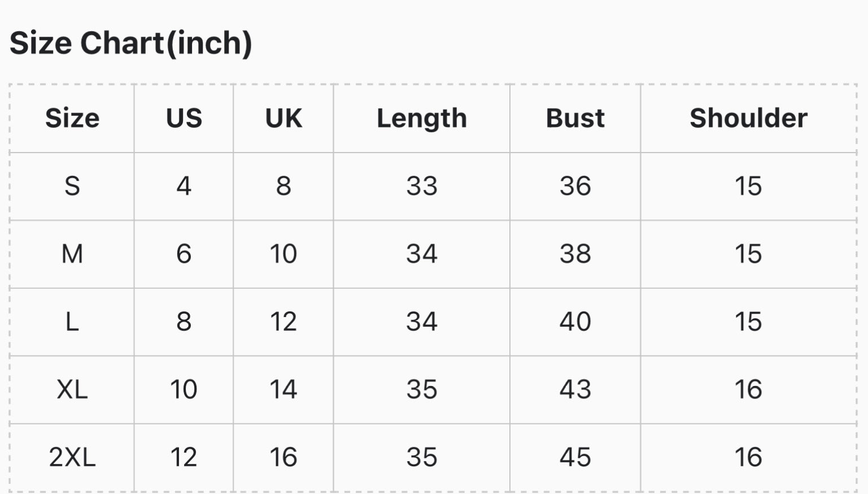
Task: Select the 2XL size row label
Action: coord(72,457)
